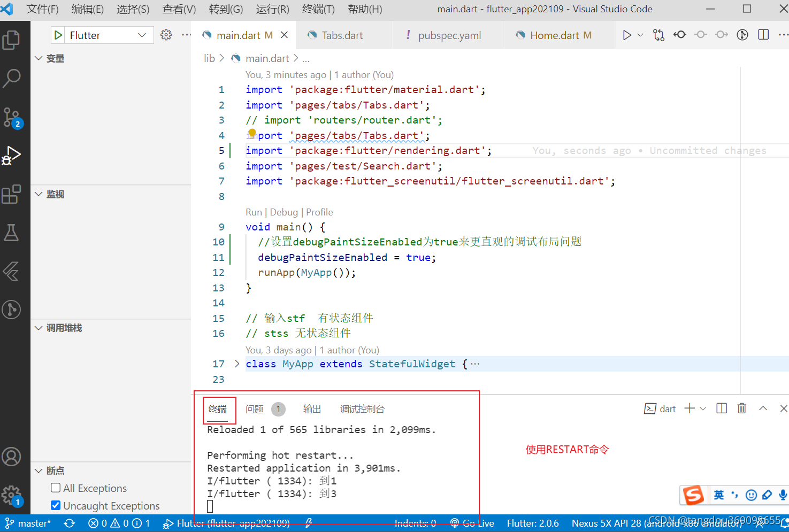Open the Search view in activity bar

click(x=11, y=79)
